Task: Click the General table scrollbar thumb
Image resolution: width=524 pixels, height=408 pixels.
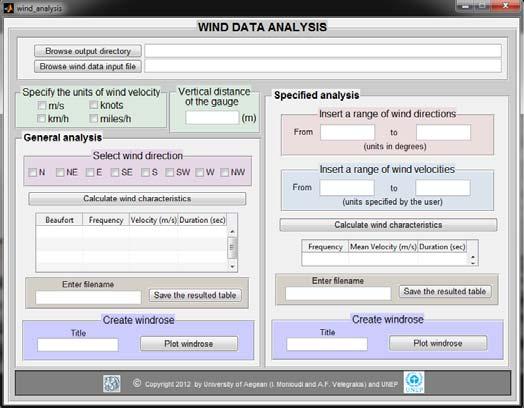Action: point(232,247)
